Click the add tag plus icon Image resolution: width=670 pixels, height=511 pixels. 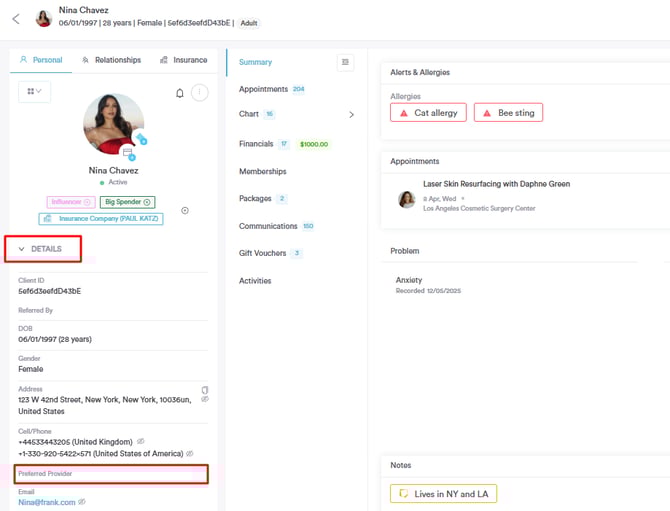tap(185, 211)
